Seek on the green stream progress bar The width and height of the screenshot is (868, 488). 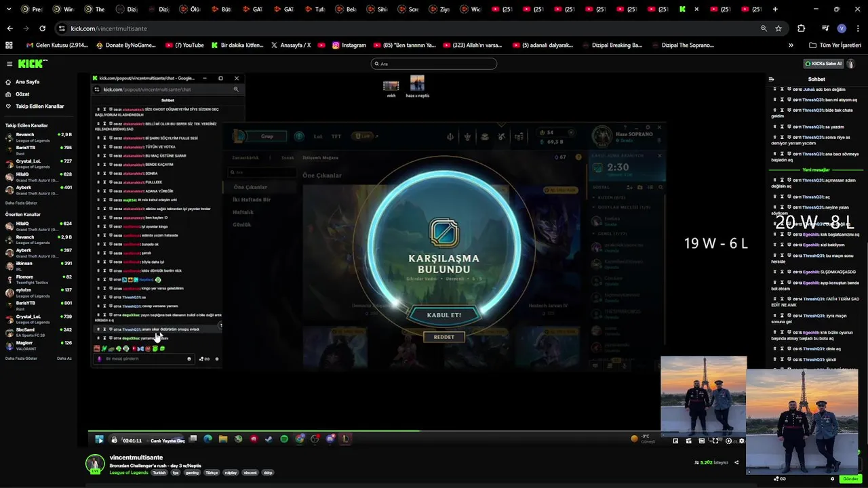click(x=417, y=430)
